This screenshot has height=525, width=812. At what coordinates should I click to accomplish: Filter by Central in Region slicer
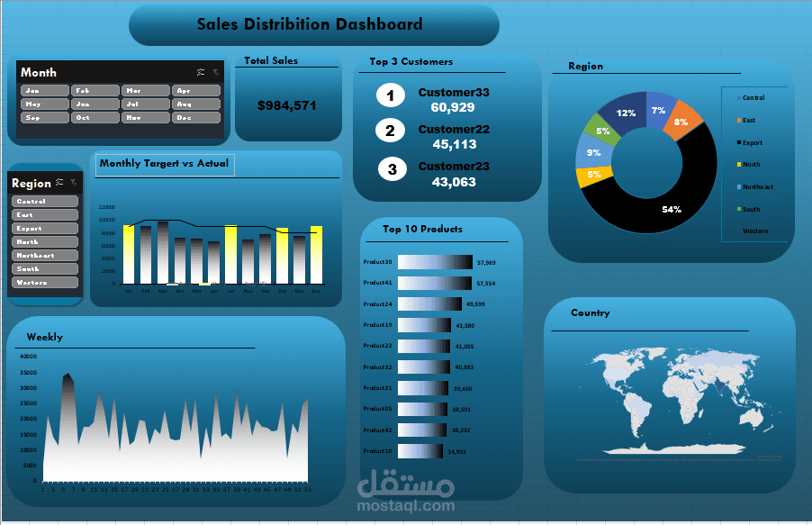45,201
